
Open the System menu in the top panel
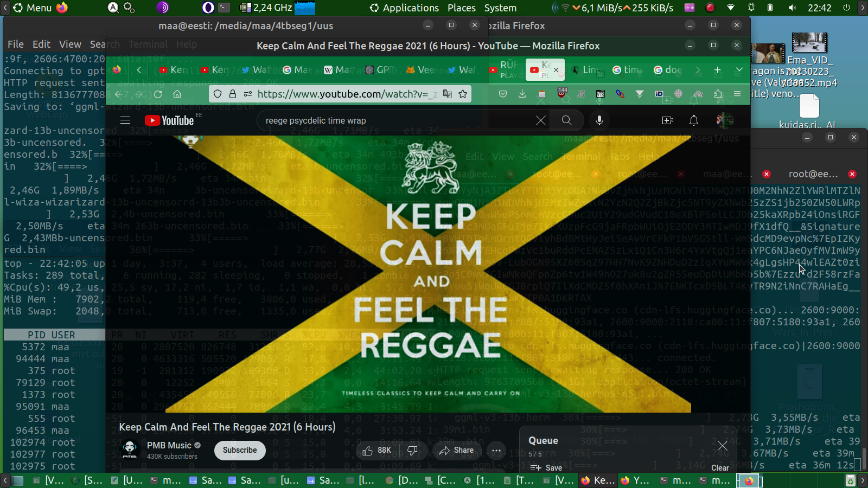pos(500,8)
